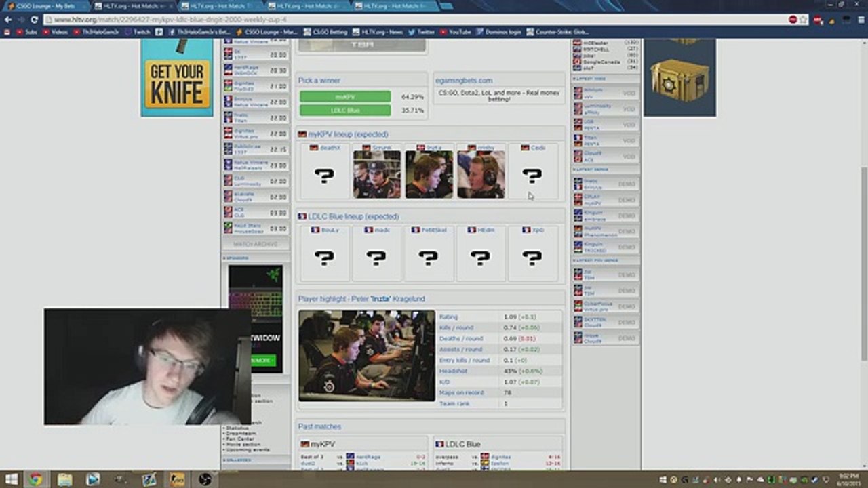Screen dimensions: 868x488
Task: Open the Twitch bookmark
Action: pyautogui.click(x=138, y=32)
